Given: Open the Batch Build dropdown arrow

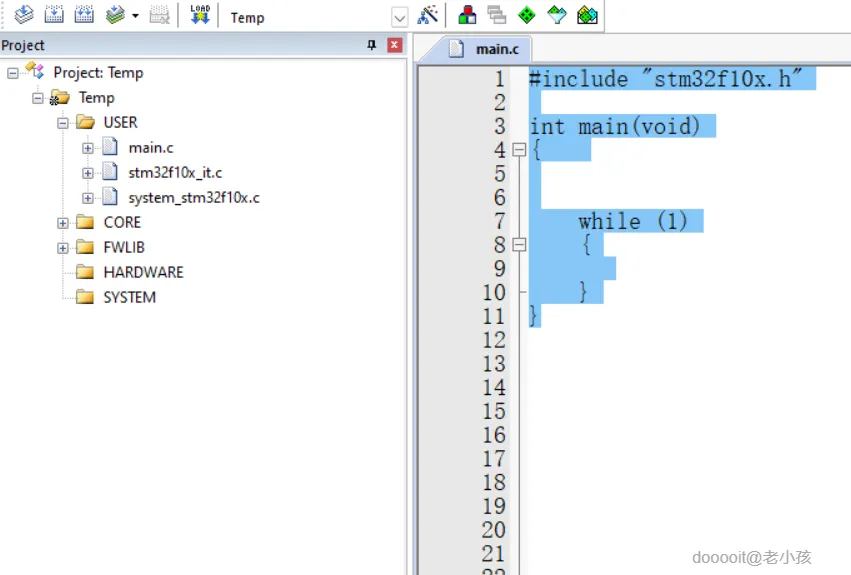Looking at the screenshot, I should (x=135, y=16).
